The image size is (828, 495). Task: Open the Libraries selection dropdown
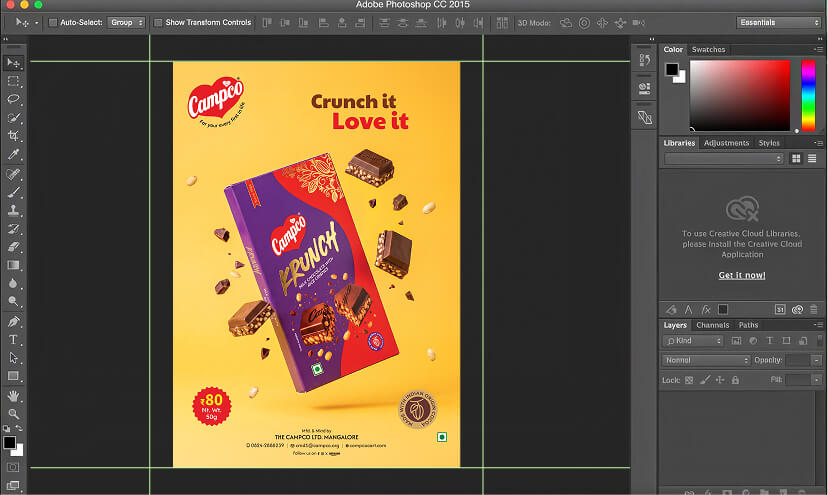point(723,158)
